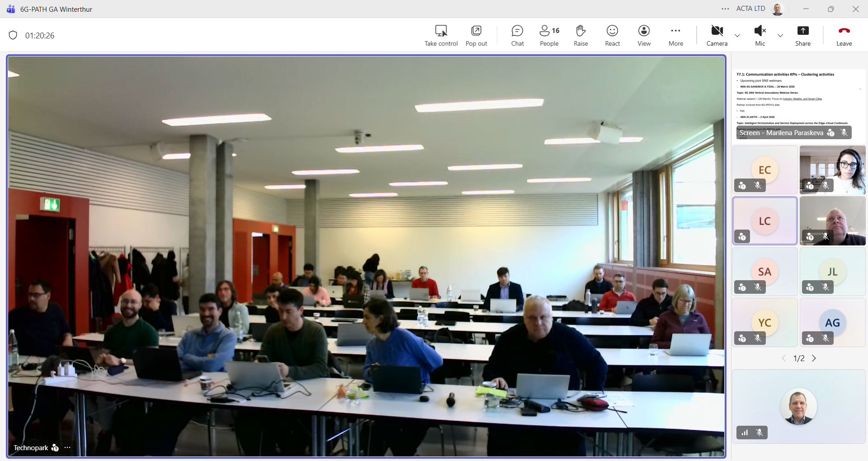Select the LC participant tile

765,221
